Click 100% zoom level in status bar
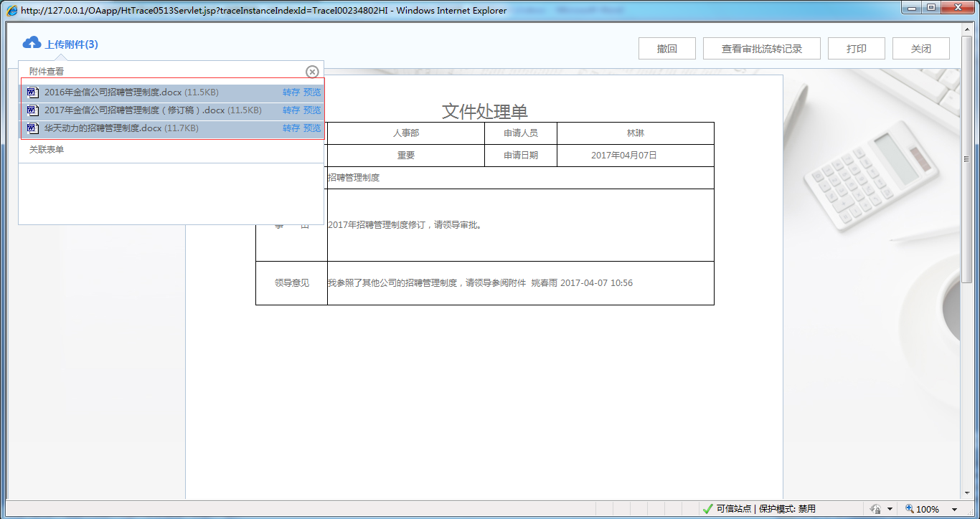 (x=928, y=510)
